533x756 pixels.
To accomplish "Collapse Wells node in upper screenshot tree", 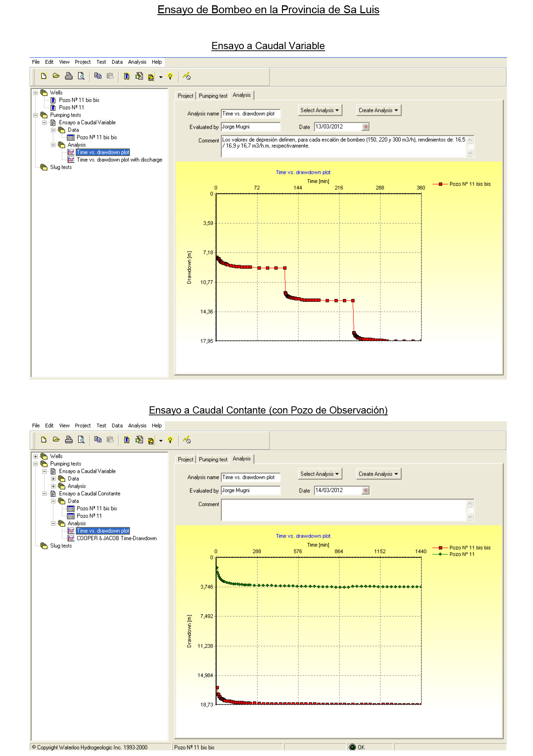I will point(36,93).
